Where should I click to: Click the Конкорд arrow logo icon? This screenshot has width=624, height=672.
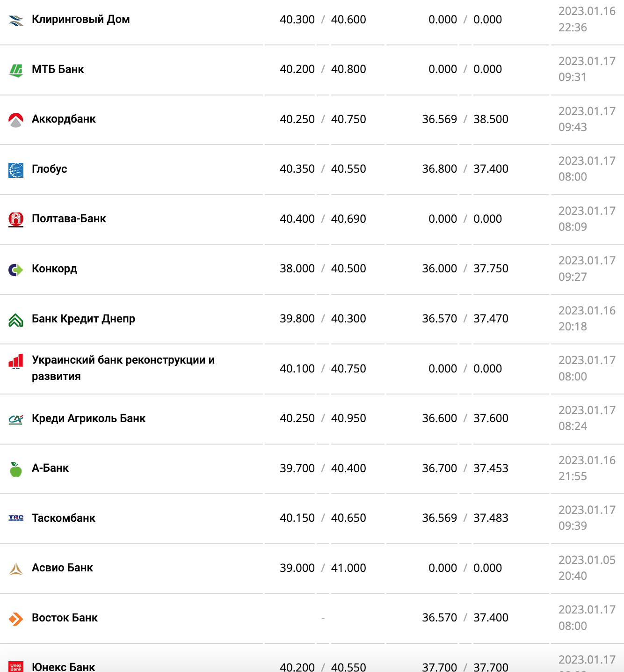pyautogui.click(x=16, y=270)
